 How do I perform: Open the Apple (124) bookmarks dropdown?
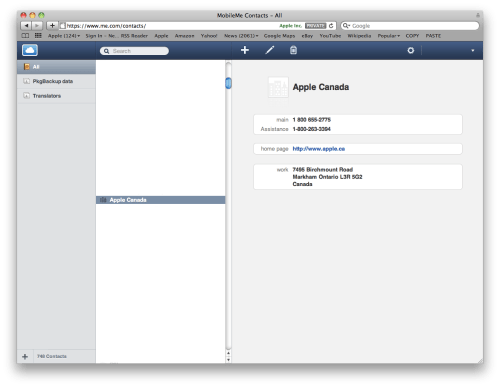click(64, 36)
